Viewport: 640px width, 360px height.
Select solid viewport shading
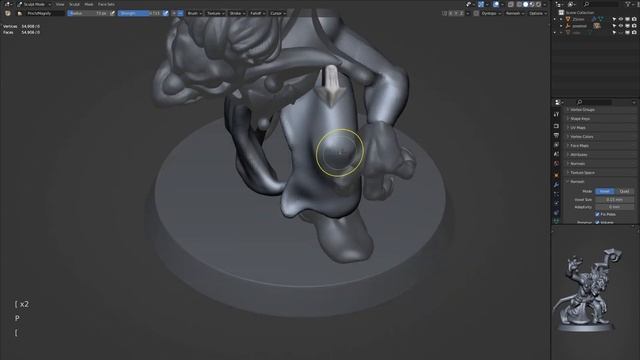pos(526,4)
